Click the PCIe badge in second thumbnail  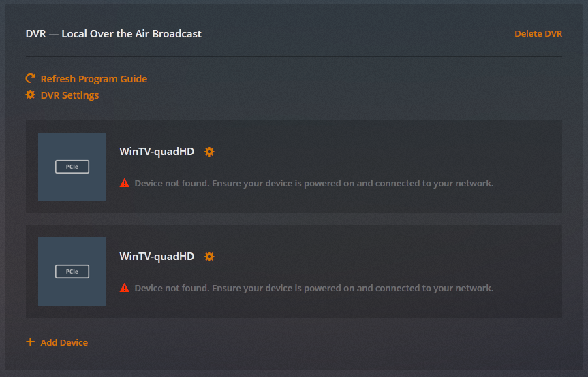point(72,272)
